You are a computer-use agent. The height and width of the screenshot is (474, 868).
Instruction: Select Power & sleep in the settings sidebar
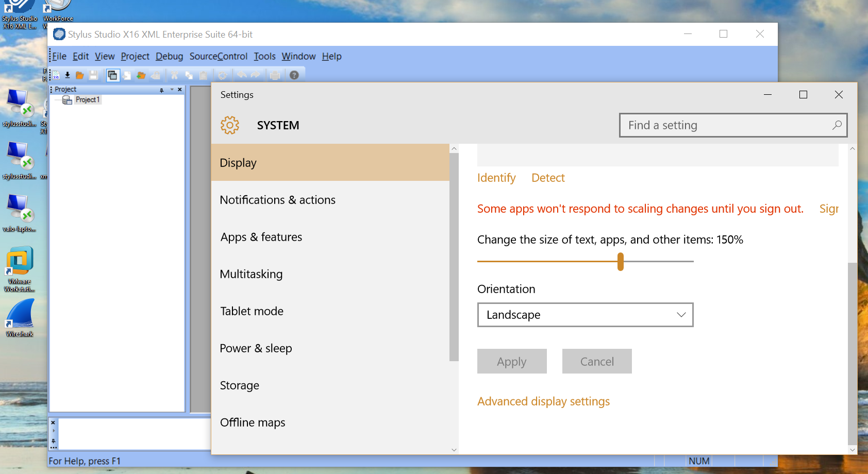coord(256,348)
